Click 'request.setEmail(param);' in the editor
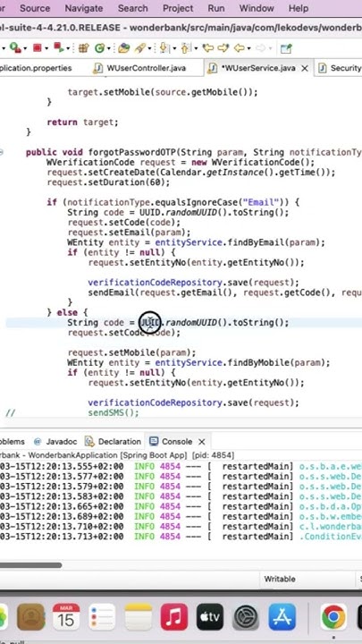362x644 pixels. click(129, 233)
